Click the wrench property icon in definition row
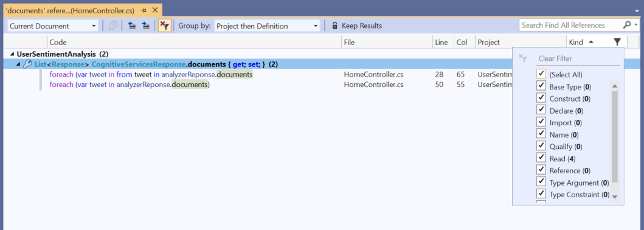 coord(27,64)
